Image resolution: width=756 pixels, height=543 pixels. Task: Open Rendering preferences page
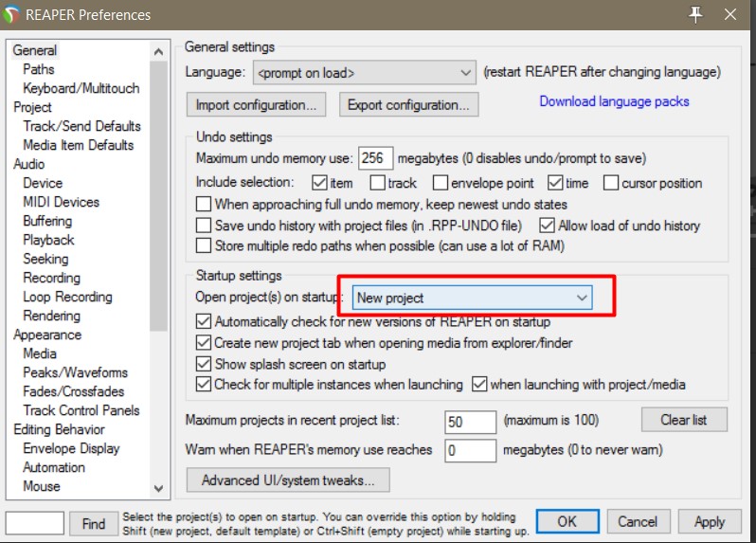pos(51,316)
